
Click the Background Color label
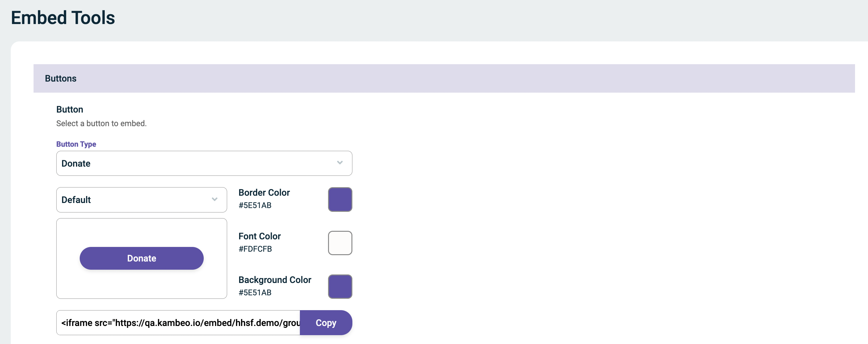click(x=275, y=280)
